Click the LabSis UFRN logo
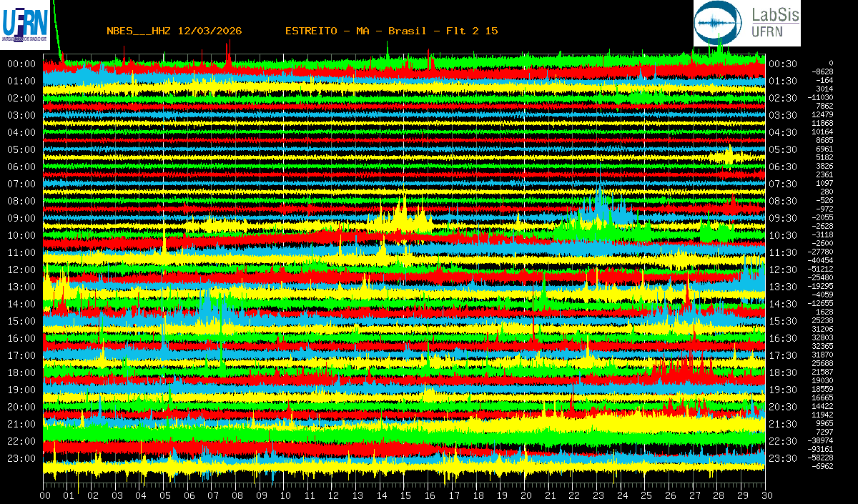 click(x=746, y=24)
